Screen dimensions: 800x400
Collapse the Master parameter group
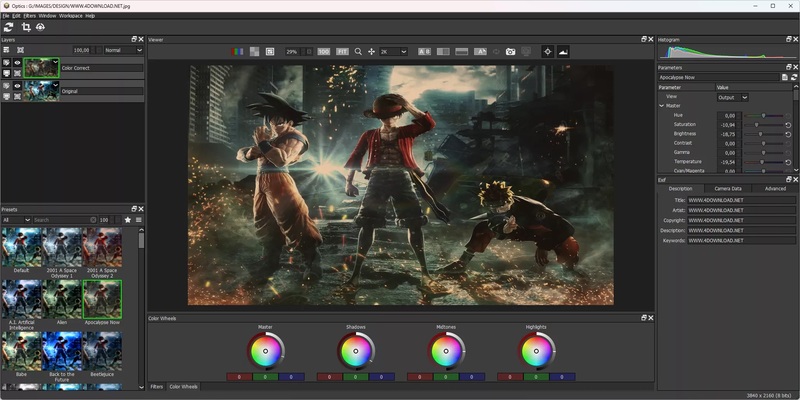coord(662,106)
